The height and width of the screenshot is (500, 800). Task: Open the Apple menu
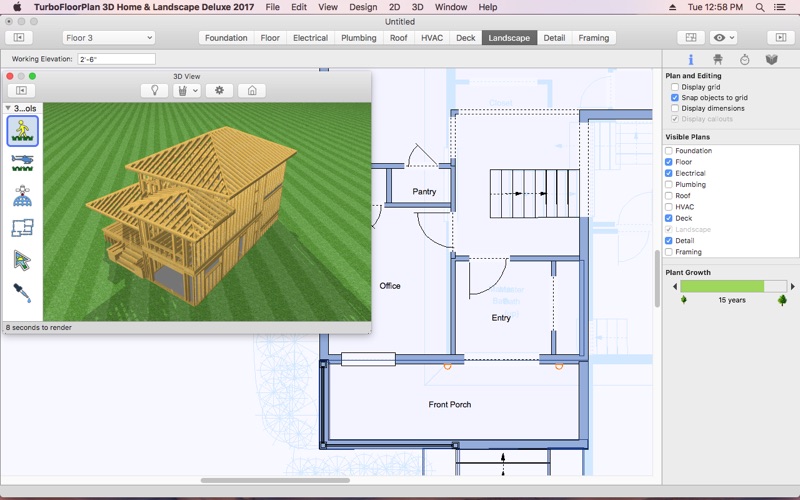17,7
